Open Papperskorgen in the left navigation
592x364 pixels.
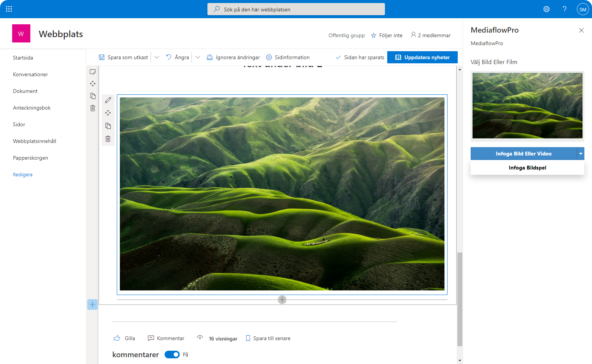tap(30, 158)
